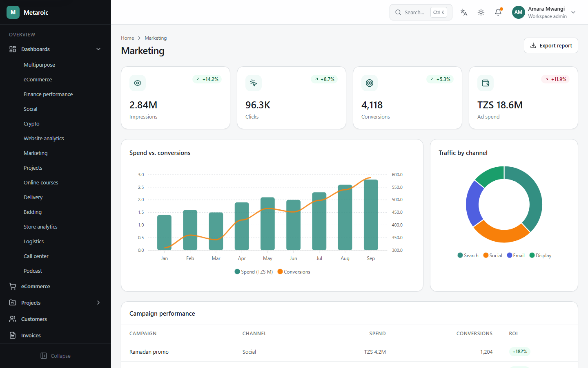The height and width of the screenshot is (368, 588).
Task: Toggle the Spend (TZS M) legend item
Action: [254, 272]
